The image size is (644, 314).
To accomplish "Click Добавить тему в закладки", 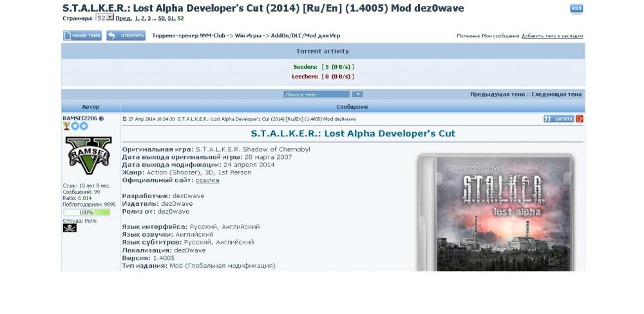I will pos(552,36).
